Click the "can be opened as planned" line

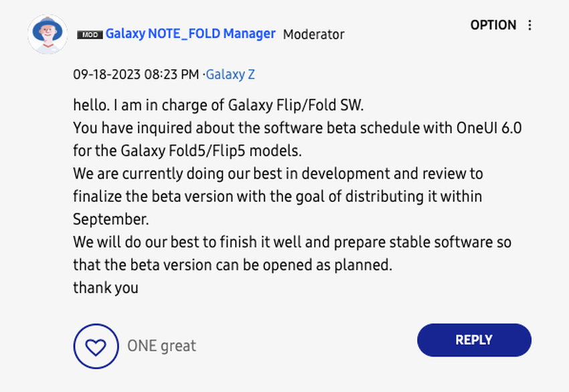[232, 265]
